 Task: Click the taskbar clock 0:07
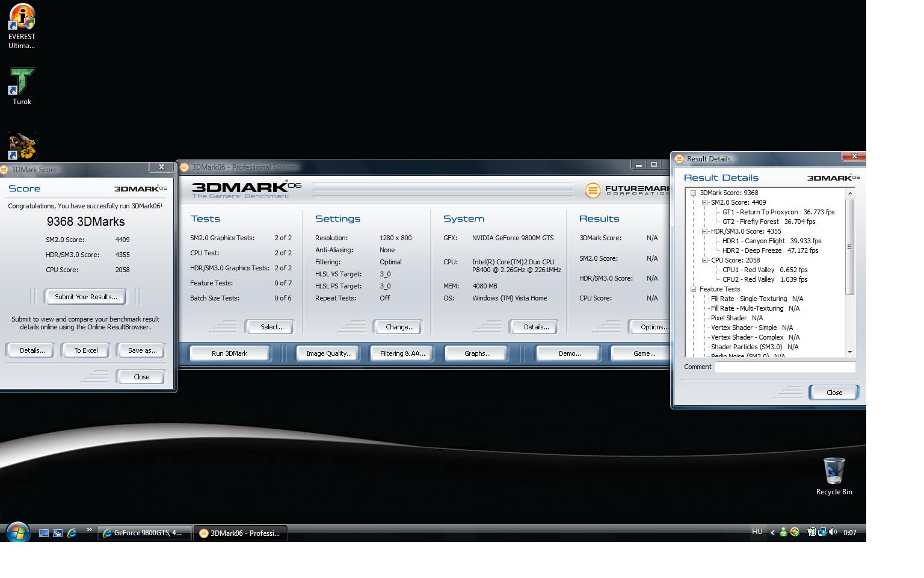point(849,532)
